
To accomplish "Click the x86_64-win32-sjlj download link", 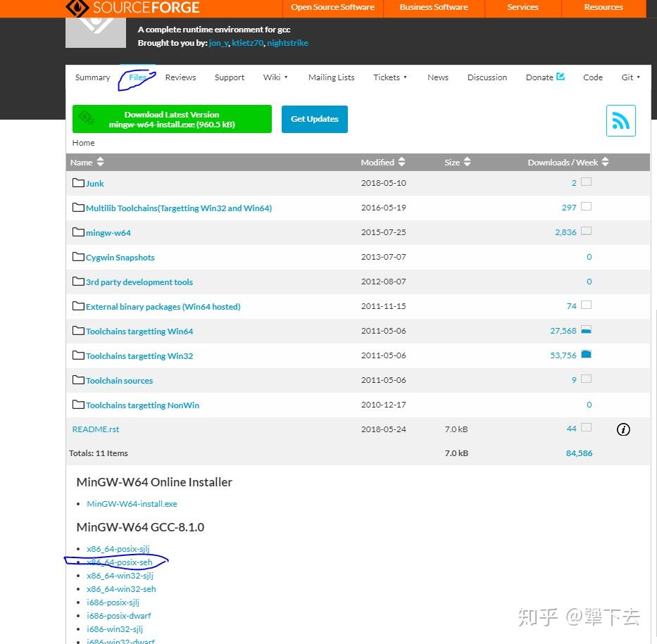I will point(120,576).
